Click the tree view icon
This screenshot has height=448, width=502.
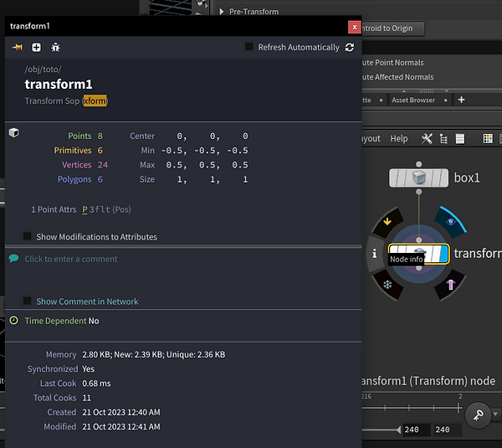(443, 139)
